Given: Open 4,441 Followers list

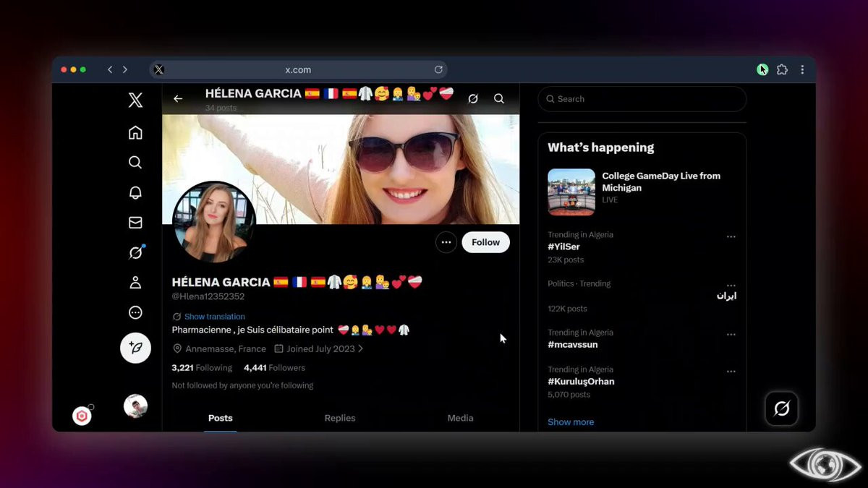Looking at the screenshot, I should click(x=275, y=367).
